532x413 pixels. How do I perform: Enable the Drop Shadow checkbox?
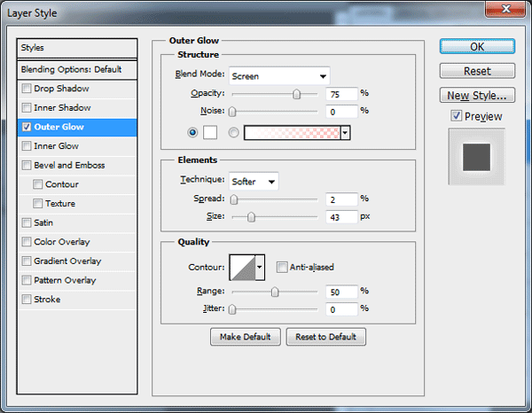(26, 89)
